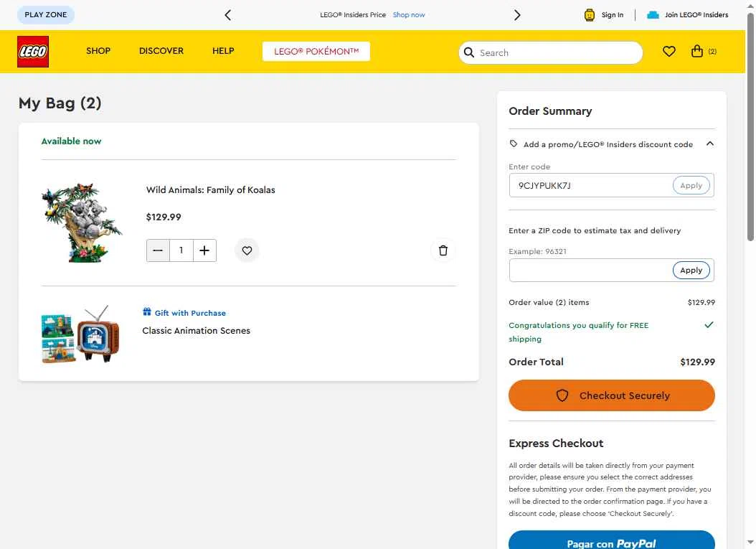Collapse the promo discount code section
Viewport: 756px width, 549px height.
point(709,144)
